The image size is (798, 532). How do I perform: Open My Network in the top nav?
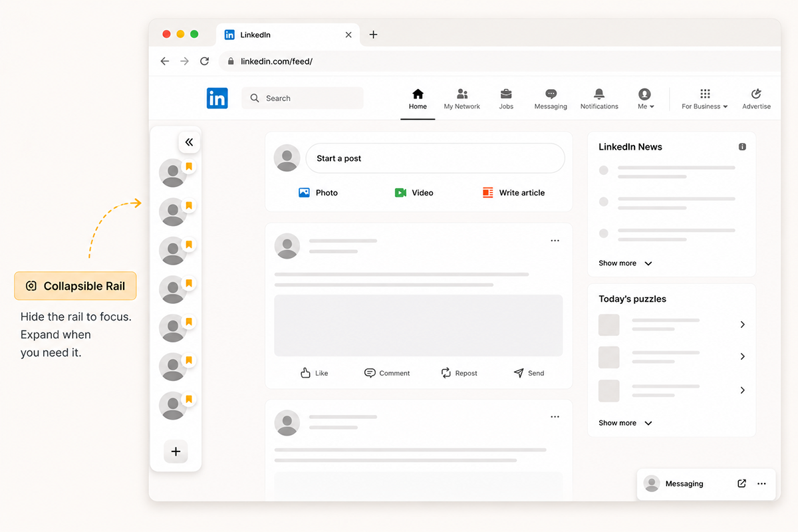pos(462,99)
